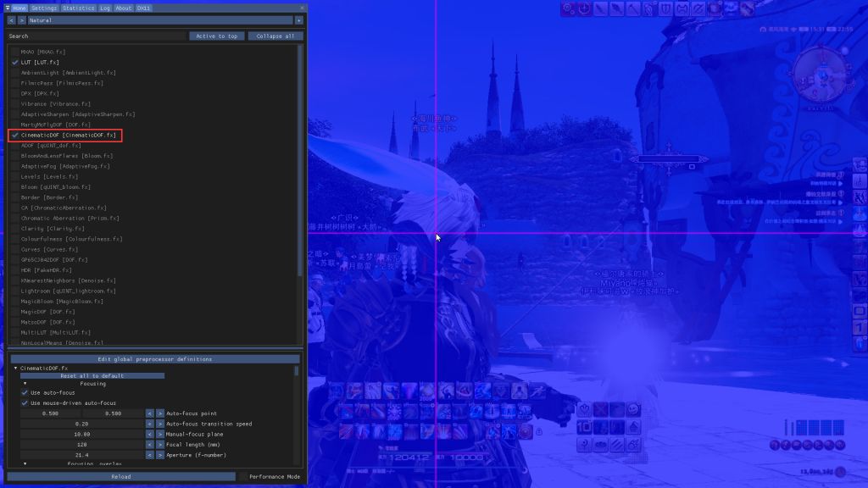868x488 pixels.
Task: Click Edit global preprocessor definitions
Action: pyautogui.click(x=155, y=359)
